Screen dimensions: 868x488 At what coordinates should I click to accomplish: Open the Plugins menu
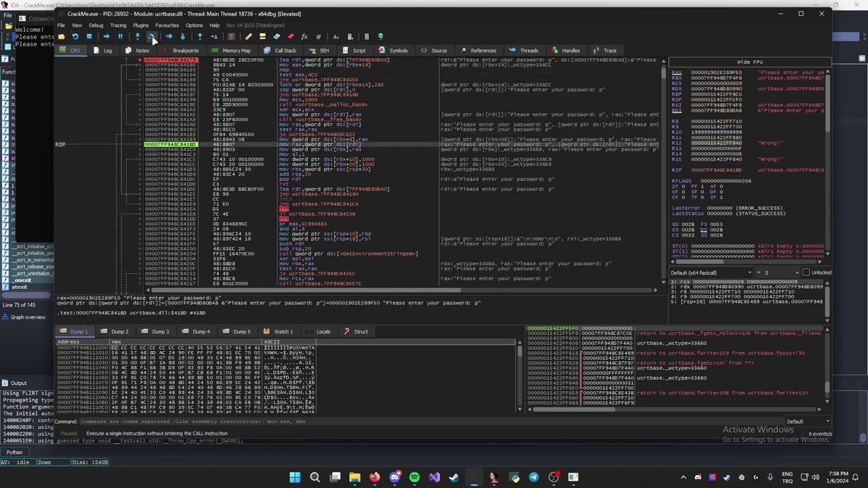(140, 25)
